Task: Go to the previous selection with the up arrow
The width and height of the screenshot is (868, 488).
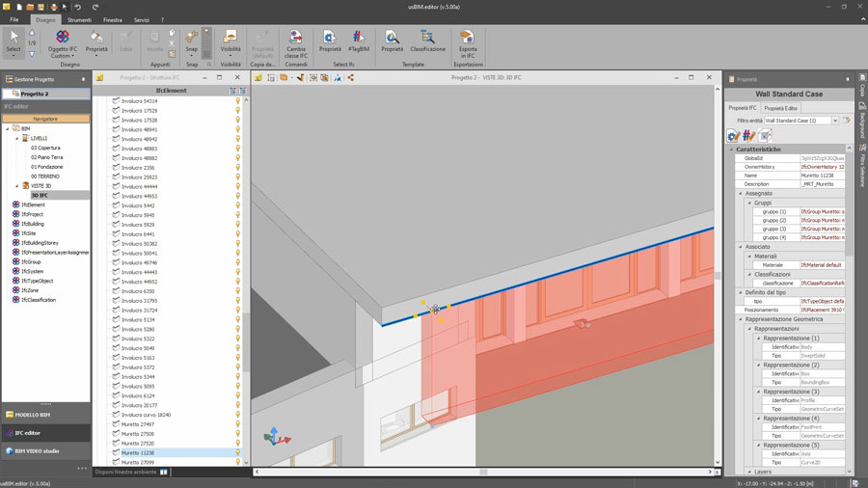Action: (32, 33)
